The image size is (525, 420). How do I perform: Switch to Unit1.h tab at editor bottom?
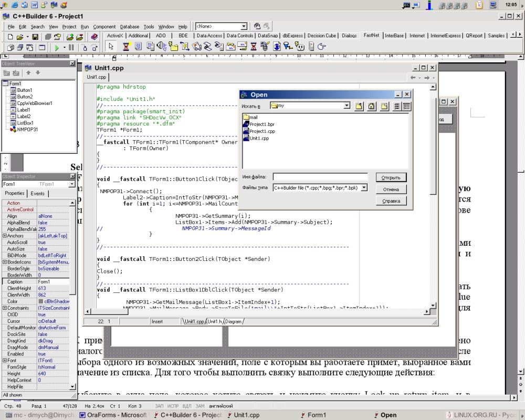(x=214, y=321)
